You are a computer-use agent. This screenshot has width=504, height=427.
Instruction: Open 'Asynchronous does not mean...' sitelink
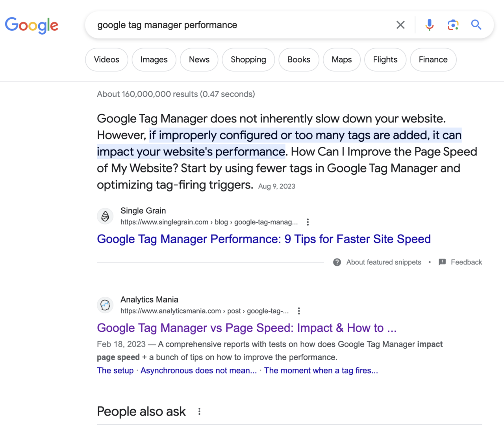198,370
